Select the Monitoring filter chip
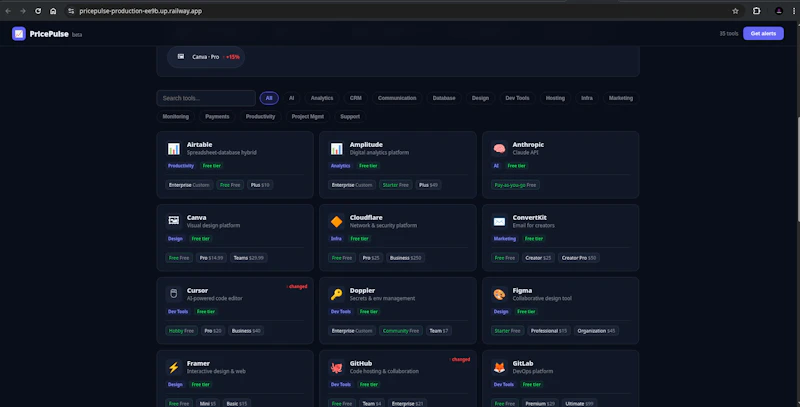The height and width of the screenshot is (407, 800). [x=176, y=116]
